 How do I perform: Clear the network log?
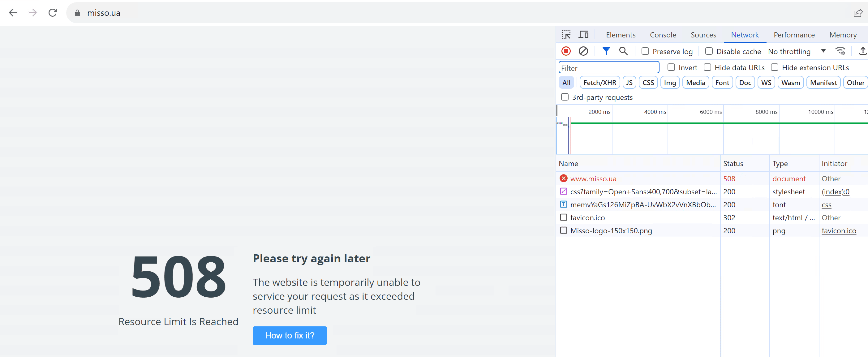tap(583, 51)
